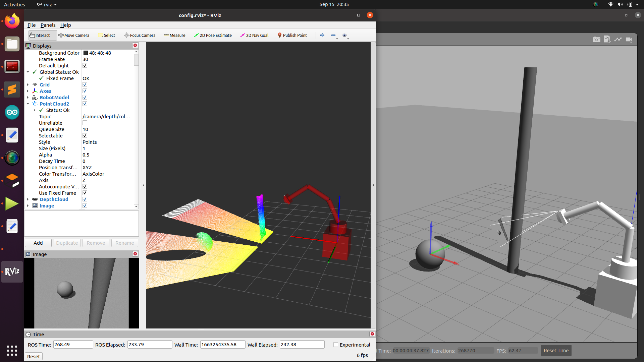Open the rviz application menu in top bar
This screenshot has width=644, height=362.
[47, 4]
